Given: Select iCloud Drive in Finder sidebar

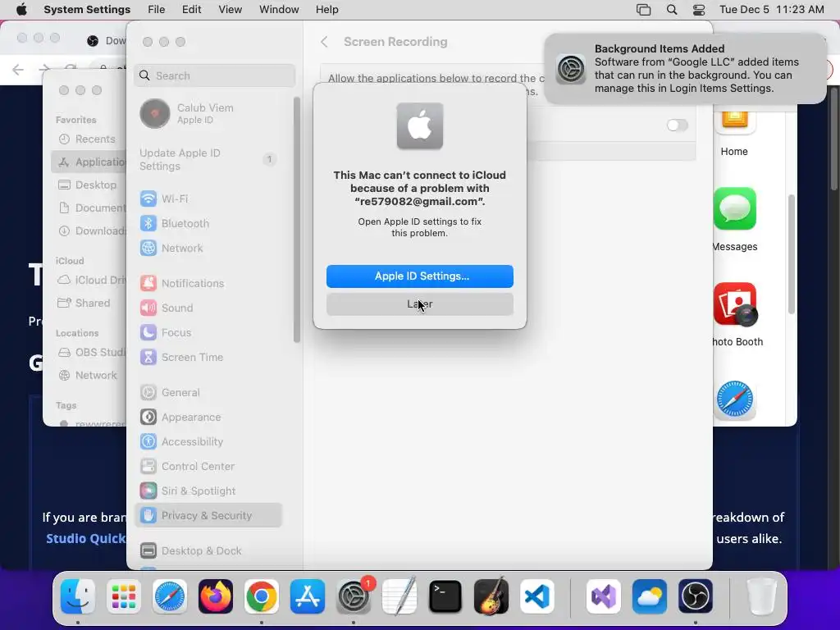Looking at the screenshot, I should click(x=89, y=280).
